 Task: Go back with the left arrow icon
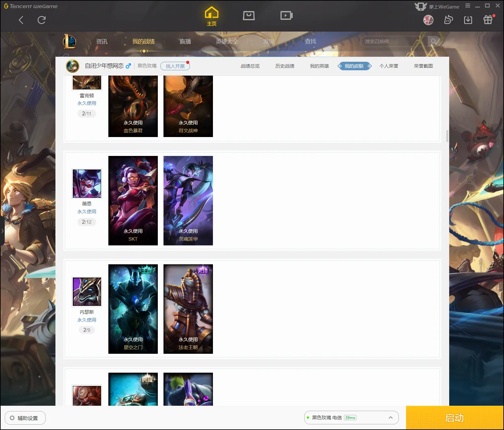click(x=21, y=20)
